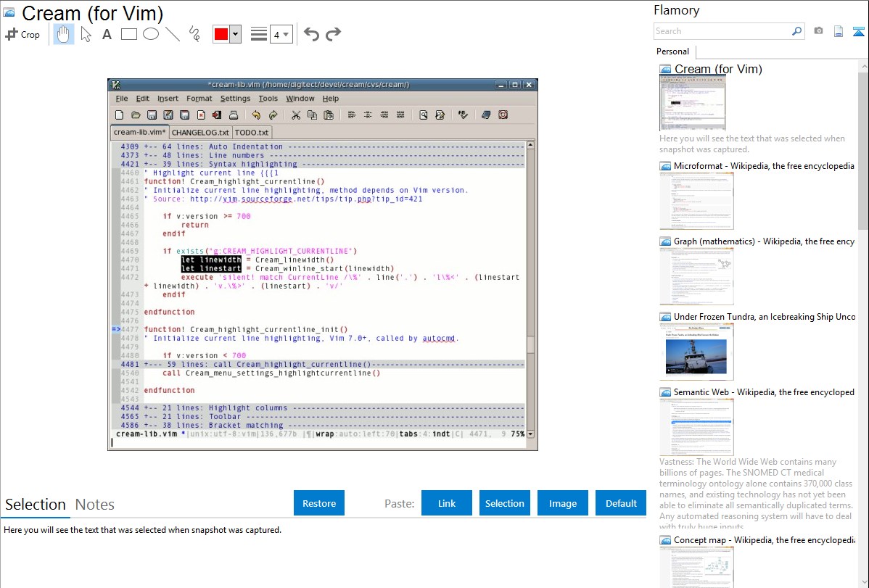Click the blue collapse-to-top arrow icon

tap(858, 31)
